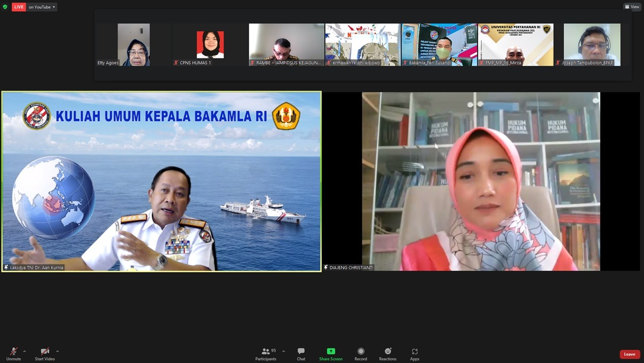The height and width of the screenshot is (363, 644).
Task: Click the red Leave button
Action: click(x=630, y=354)
